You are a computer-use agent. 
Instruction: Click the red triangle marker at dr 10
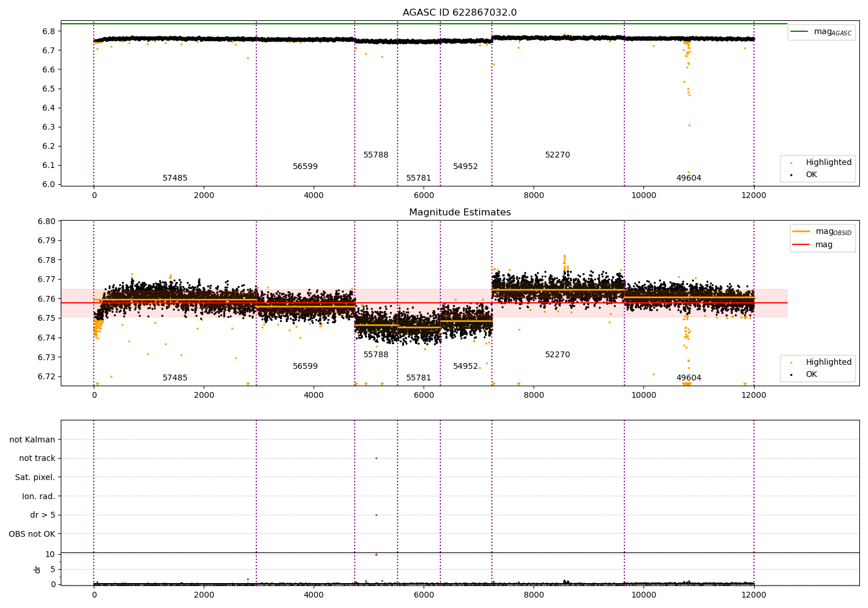pyautogui.click(x=376, y=554)
